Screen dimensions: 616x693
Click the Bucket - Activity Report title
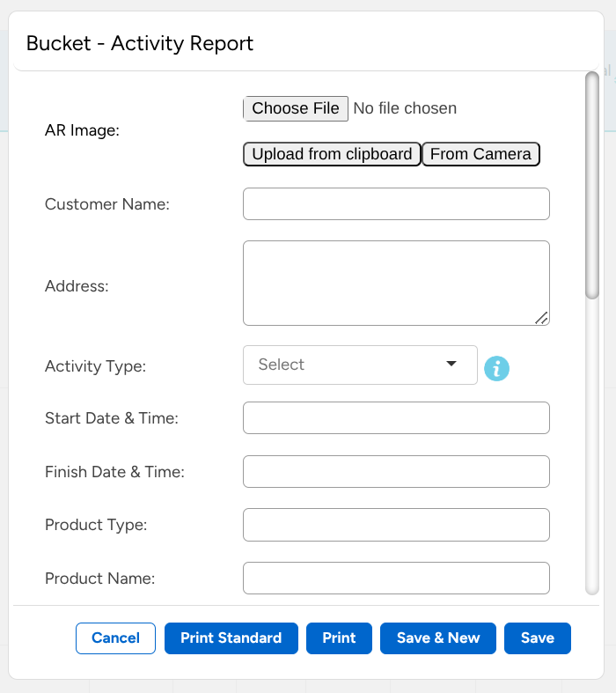[140, 43]
